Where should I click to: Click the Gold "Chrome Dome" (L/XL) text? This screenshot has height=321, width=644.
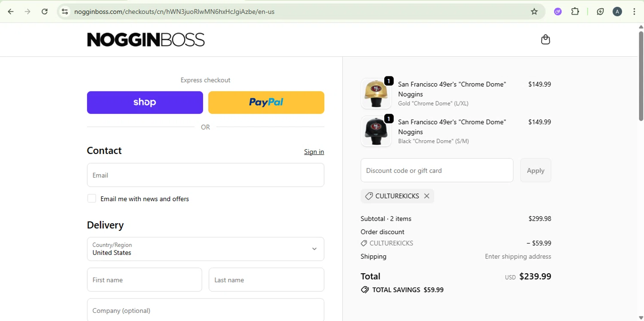(x=433, y=103)
